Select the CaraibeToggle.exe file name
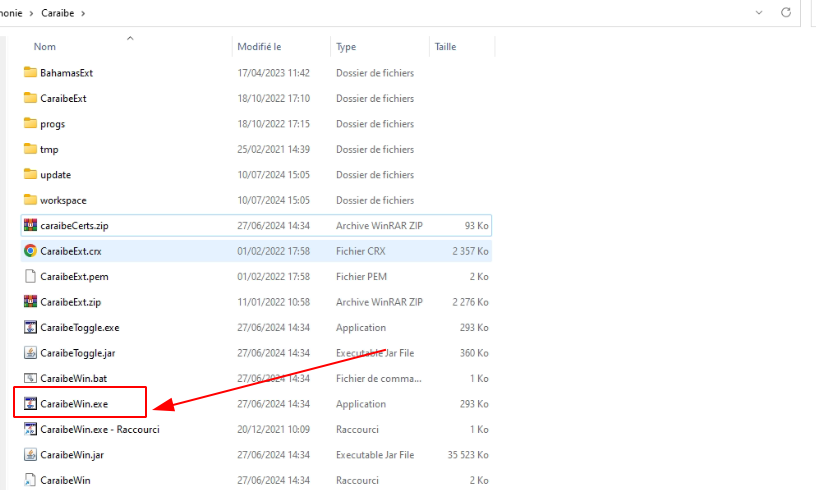 80,328
